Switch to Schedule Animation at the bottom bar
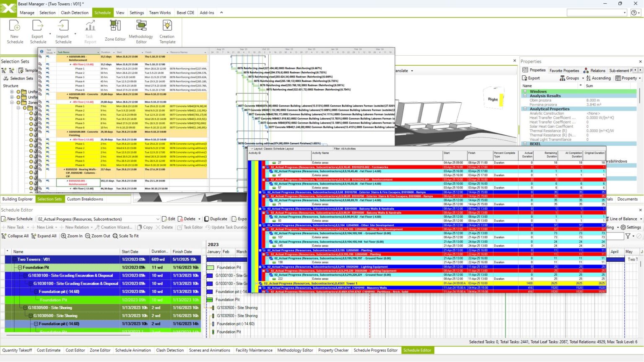 coord(133,350)
